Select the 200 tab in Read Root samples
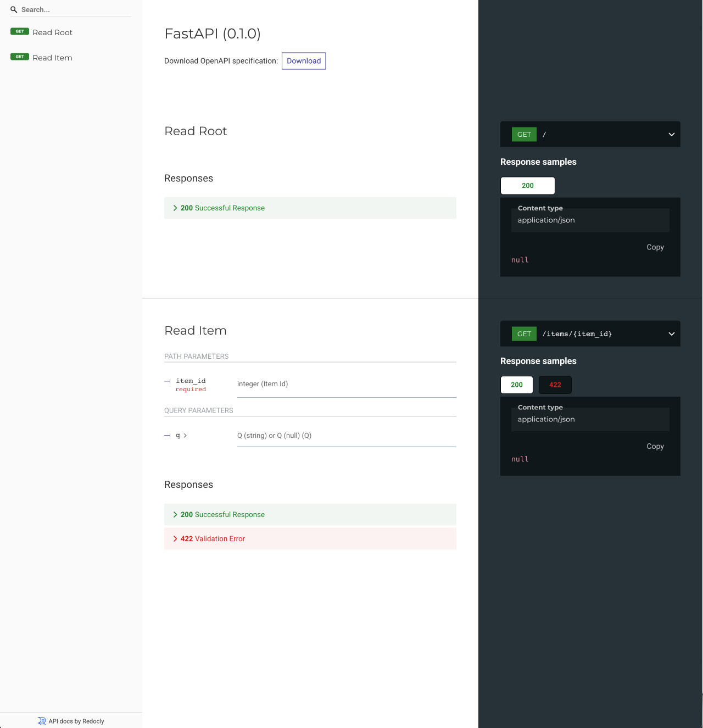This screenshot has width=703, height=728. pyautogui.click(x=528, y=186)
